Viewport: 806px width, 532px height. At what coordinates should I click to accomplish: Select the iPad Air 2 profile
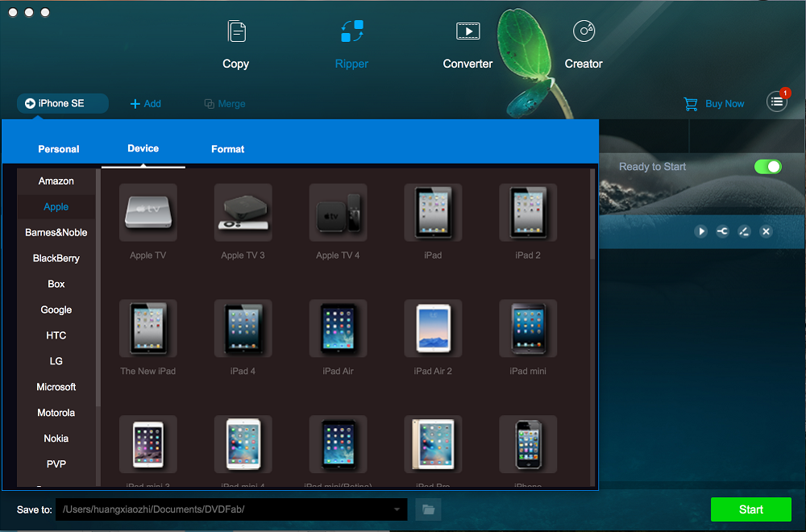(433, 328)
